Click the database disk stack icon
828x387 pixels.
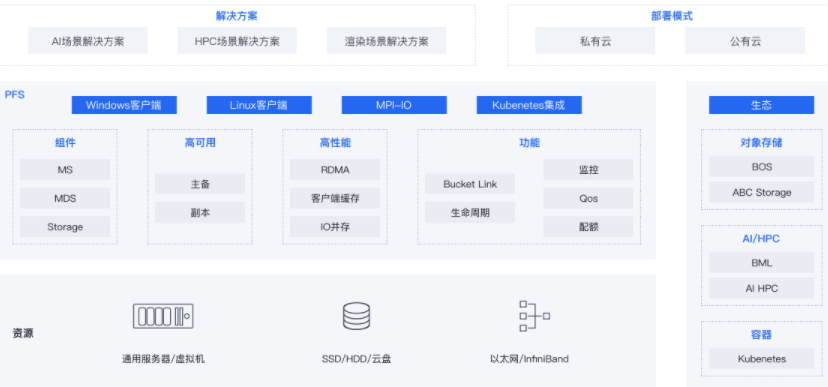click(356, 316)
